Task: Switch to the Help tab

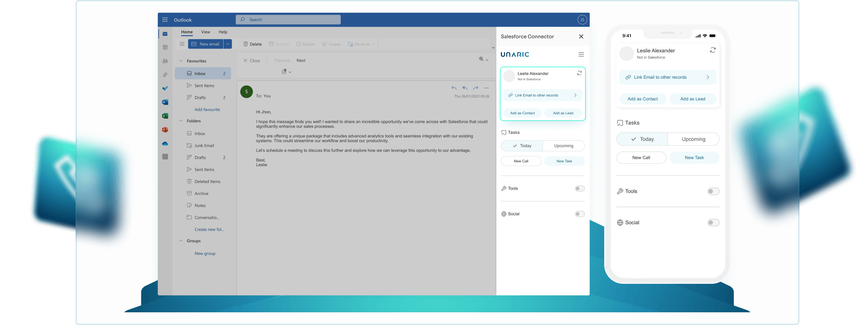Action: coord(223,32)
